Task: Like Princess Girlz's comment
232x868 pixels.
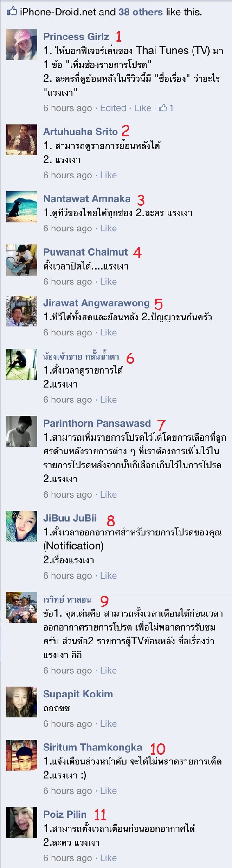Action: pyautogui.click(x=142, y=108)
